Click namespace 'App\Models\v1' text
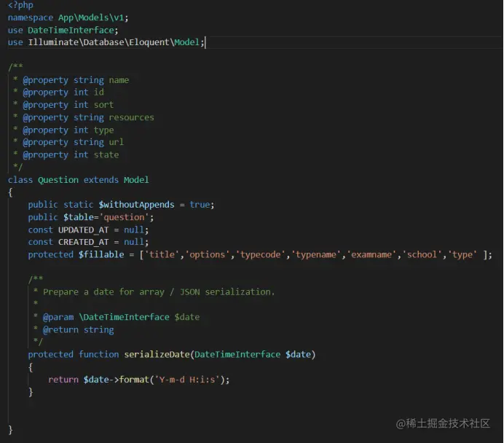504x443 pixels. point(91,17)
